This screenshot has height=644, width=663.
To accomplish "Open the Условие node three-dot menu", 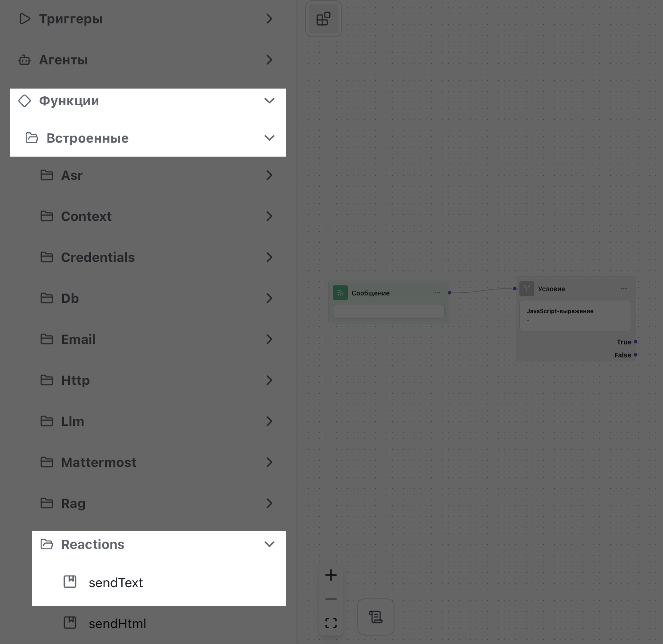I will [x=623, y=289].
